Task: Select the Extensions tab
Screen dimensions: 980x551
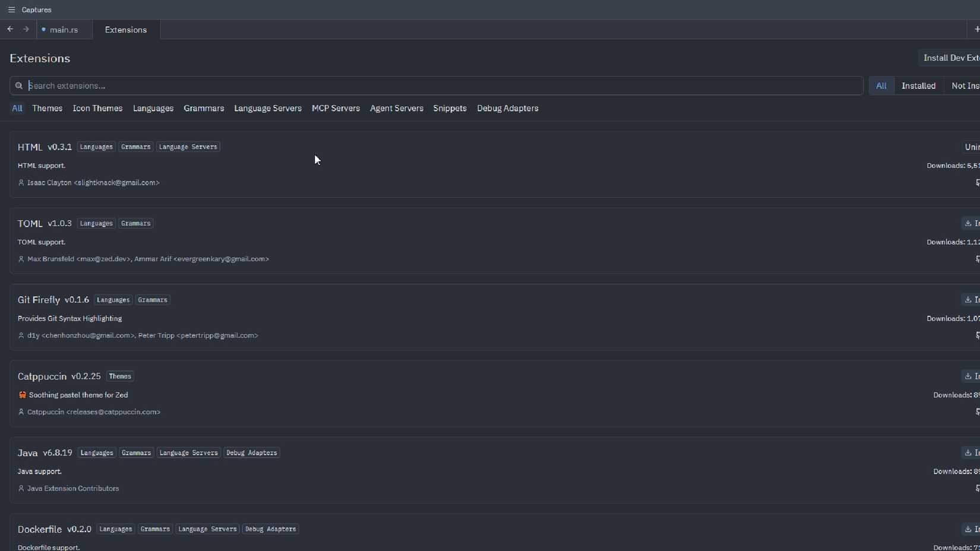Action: tap(126, 30)
